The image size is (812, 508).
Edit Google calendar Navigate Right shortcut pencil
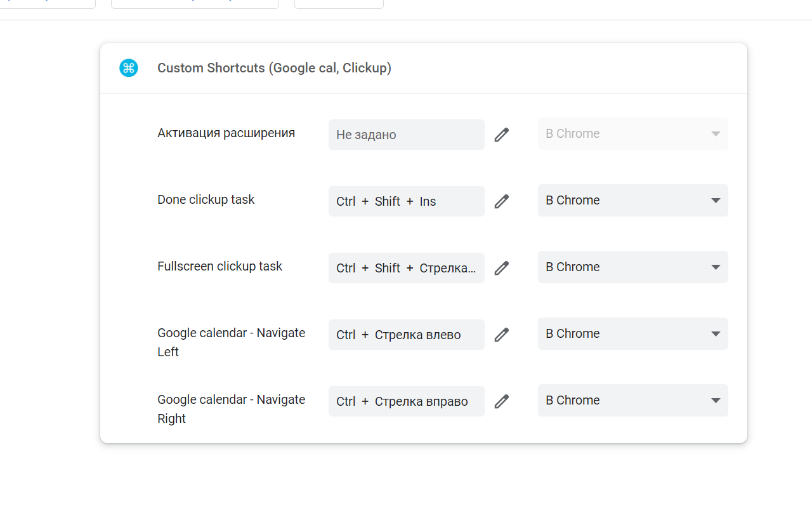(x=502, y=401)
